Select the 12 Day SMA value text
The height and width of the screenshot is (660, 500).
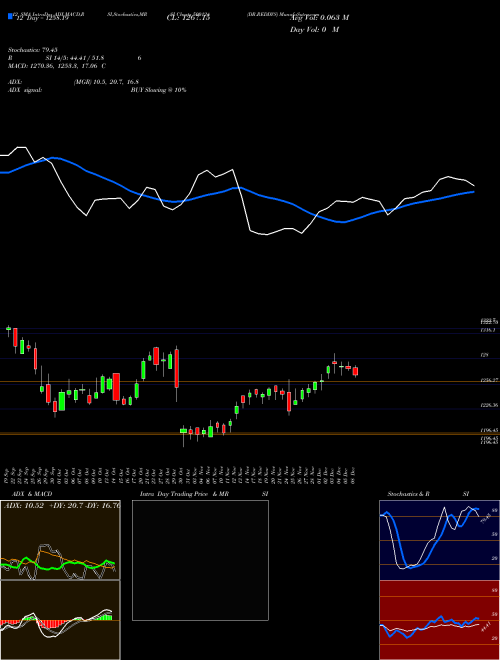click(41, 18)
